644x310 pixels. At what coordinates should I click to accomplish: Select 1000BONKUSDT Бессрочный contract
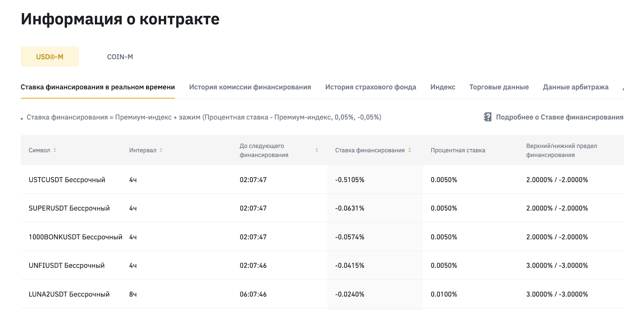coord(75,237)
